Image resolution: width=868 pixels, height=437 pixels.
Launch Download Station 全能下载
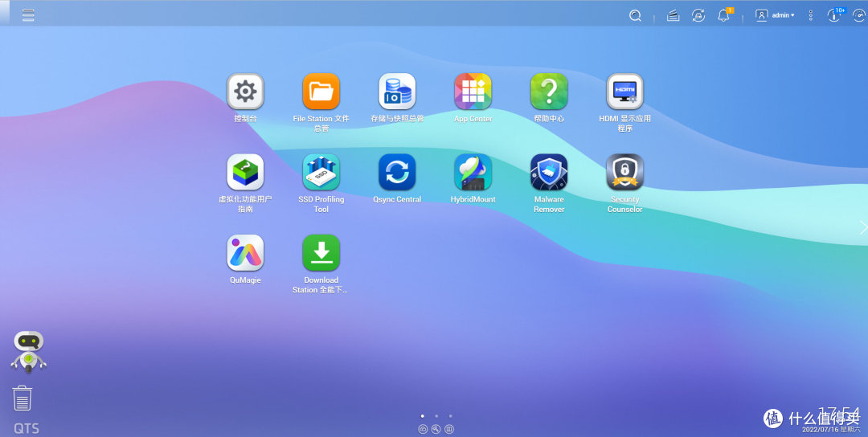[x=321, y=253]
